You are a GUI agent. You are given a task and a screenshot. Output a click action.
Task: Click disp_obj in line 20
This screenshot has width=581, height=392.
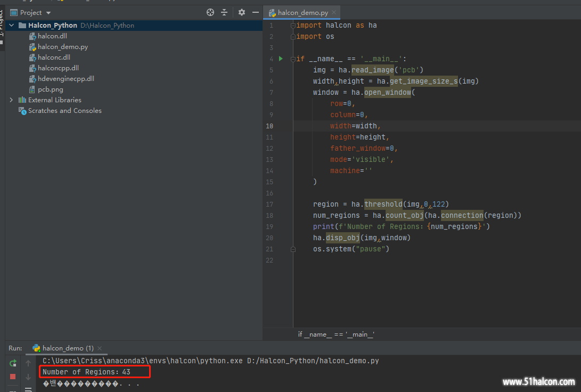coord(343,238)
